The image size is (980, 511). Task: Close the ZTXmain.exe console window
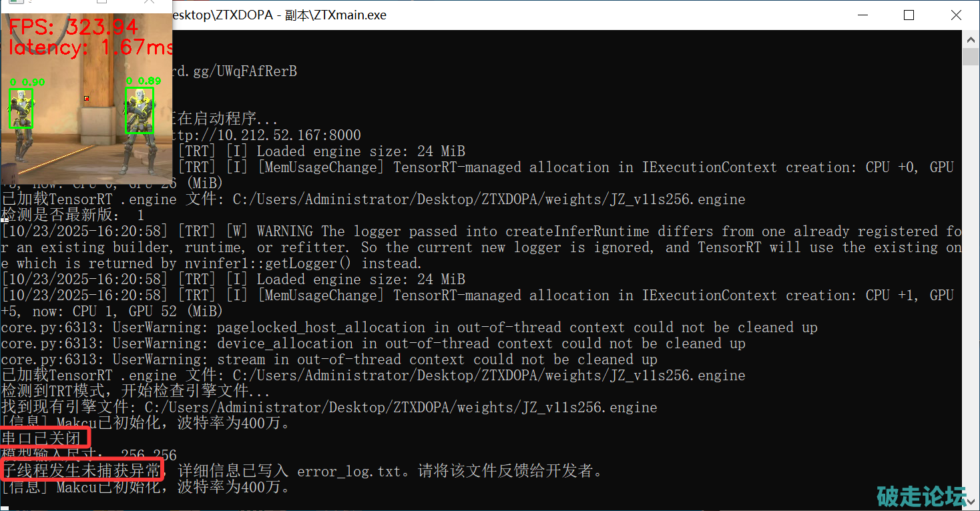click(956, 15)
